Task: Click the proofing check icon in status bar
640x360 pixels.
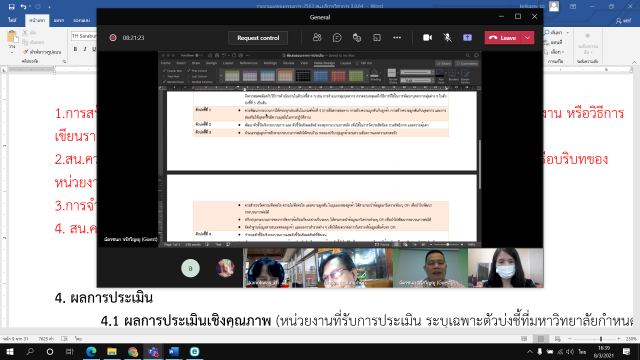Action: pyautogui.click(x=64, y=339)
